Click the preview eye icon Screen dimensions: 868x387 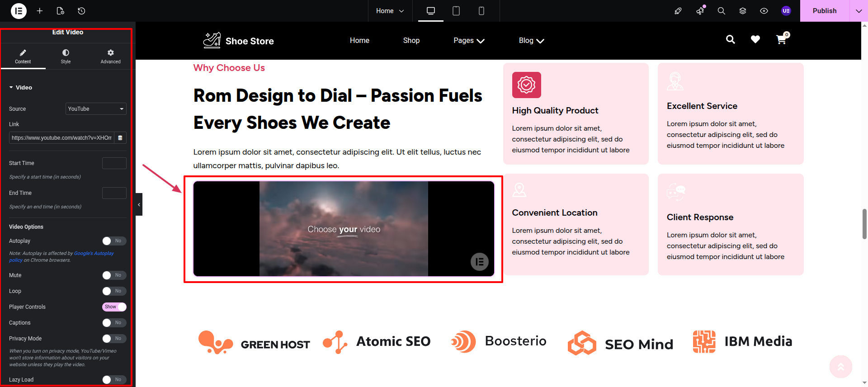click(x=764, y=11)
